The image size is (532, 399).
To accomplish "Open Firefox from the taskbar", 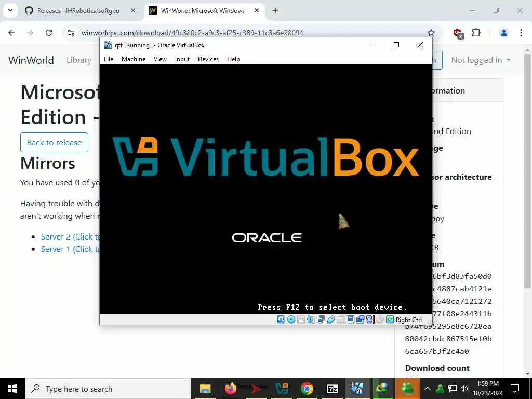I will tap(230, 389).
